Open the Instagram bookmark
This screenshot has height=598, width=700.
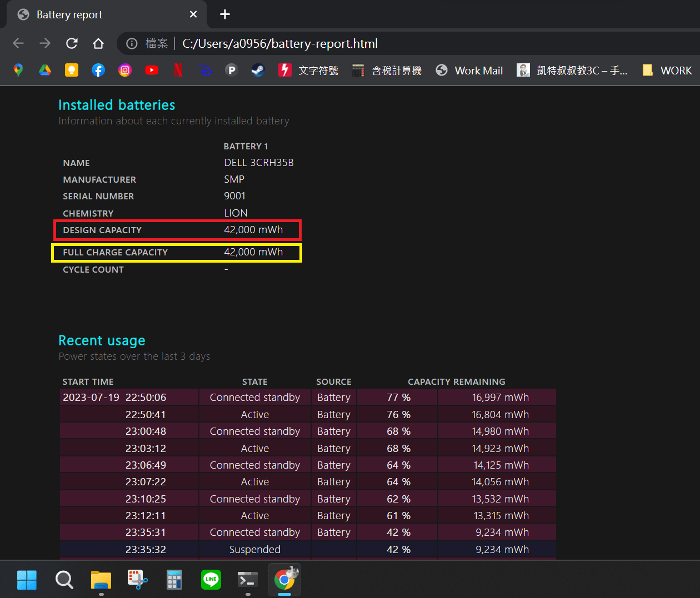click(125, 70)
